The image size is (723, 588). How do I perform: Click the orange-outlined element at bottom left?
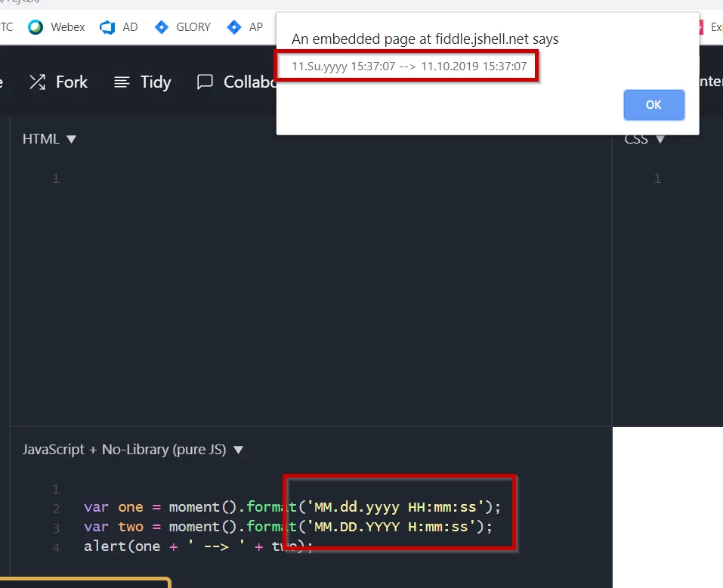83,583
